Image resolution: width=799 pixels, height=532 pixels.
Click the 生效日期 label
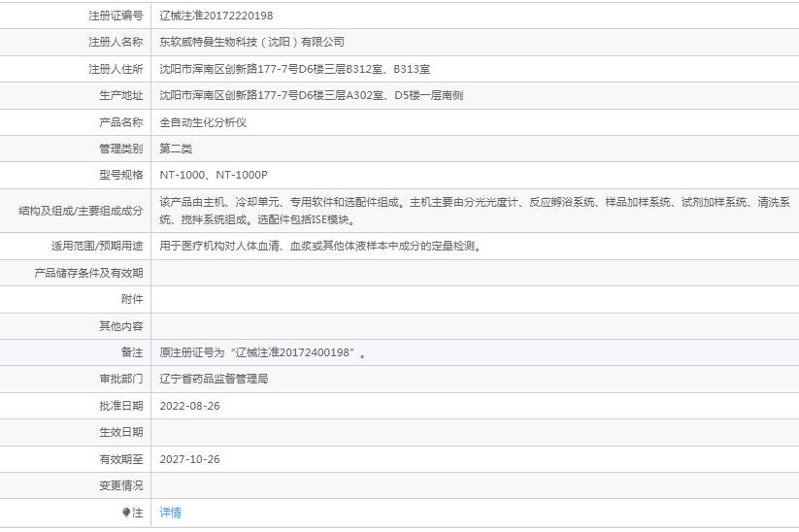click(121, 433)
